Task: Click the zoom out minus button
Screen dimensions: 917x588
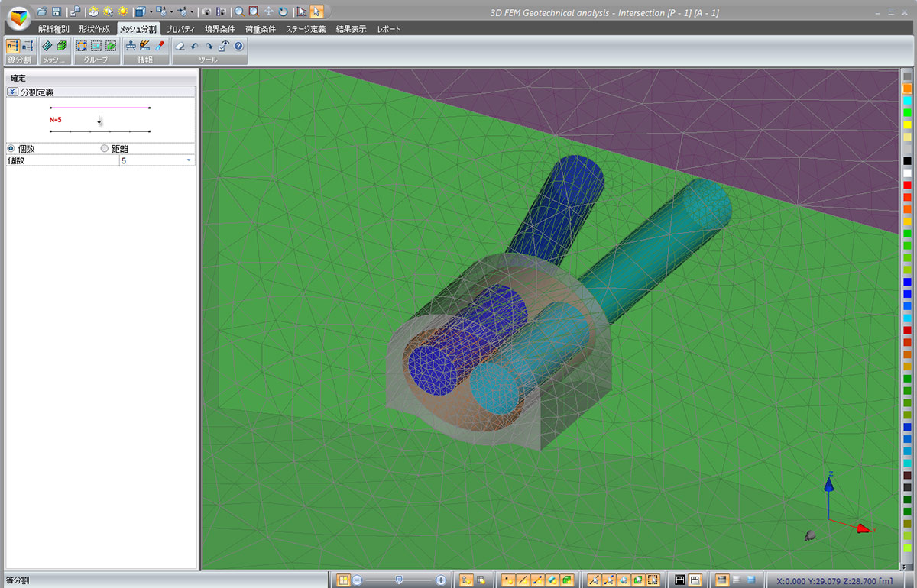Action: 358,580
